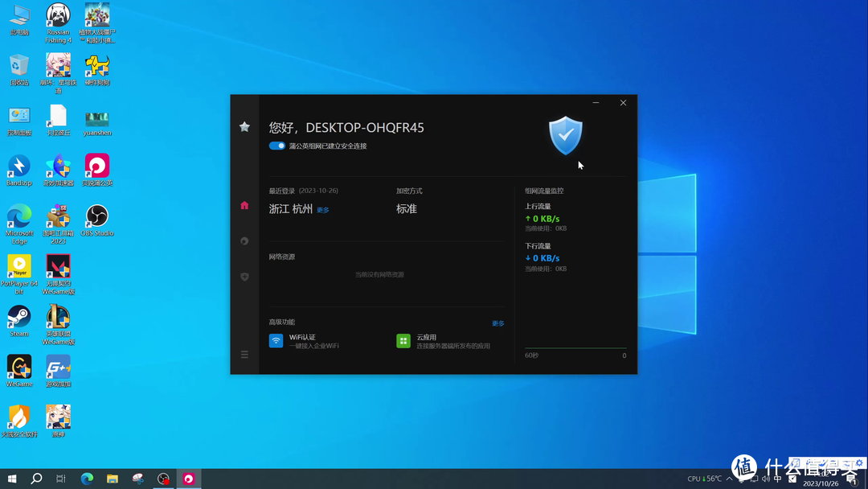Toggle the 蒲公英组网 secure connection switch
868x489 pixels.
pyautogui.click(x=277, y=146)
